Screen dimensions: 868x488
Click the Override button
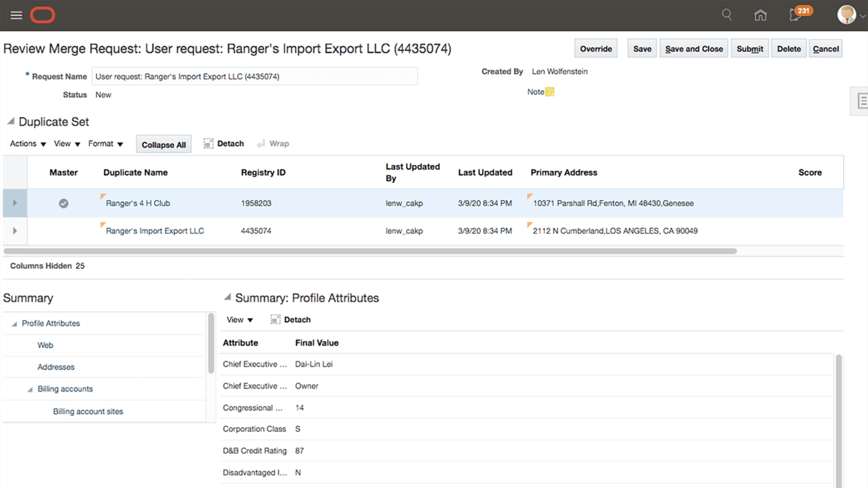(x=596, y=49)
